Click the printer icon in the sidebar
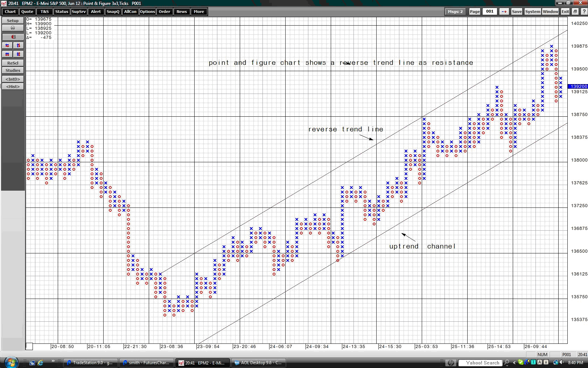Screen dimensions: 588x368 (x=13, y=28)
